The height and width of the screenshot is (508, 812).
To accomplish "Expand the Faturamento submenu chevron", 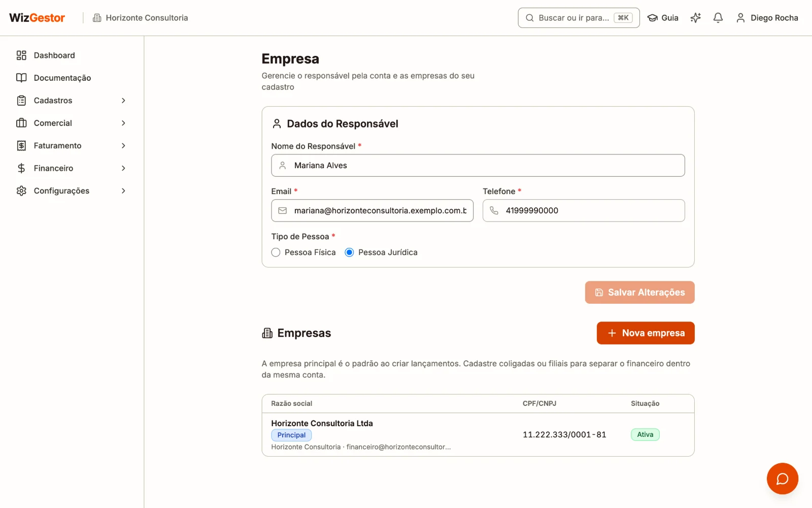I will click(123, 146).
